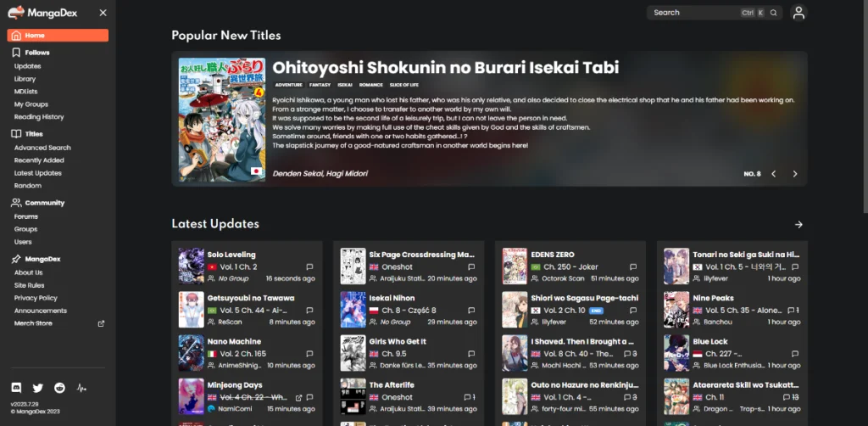Open comments icon for Nano Machine

tap(309, 353)
